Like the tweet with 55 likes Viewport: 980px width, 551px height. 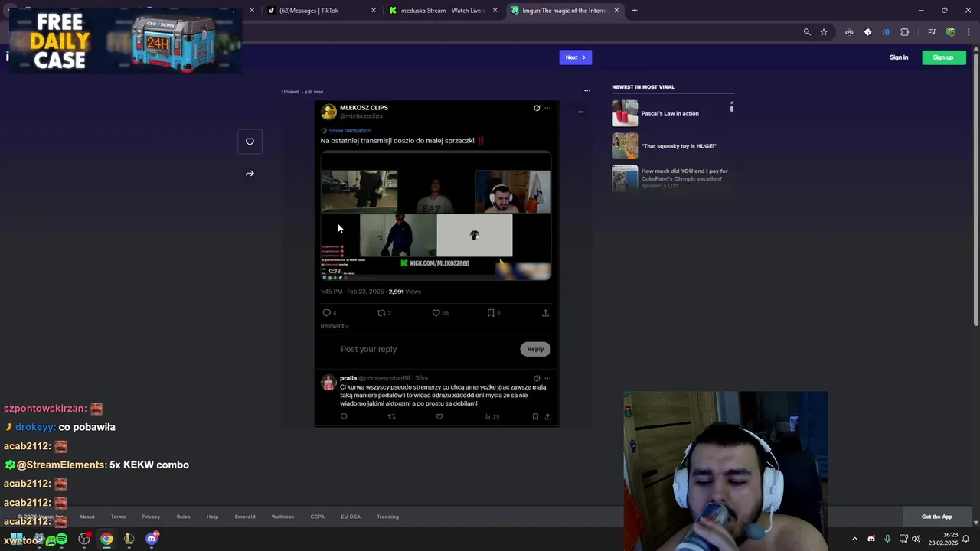[436, 313]
